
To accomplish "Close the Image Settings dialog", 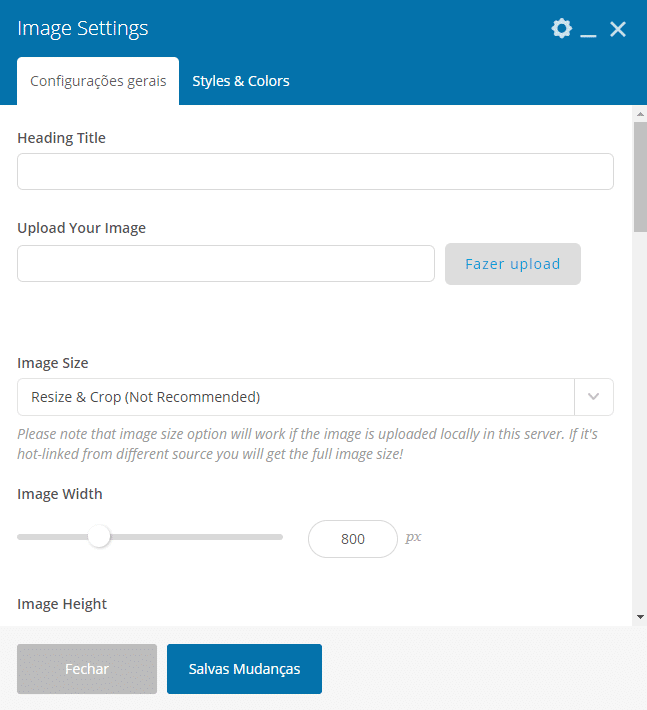I will coord(618,29).
